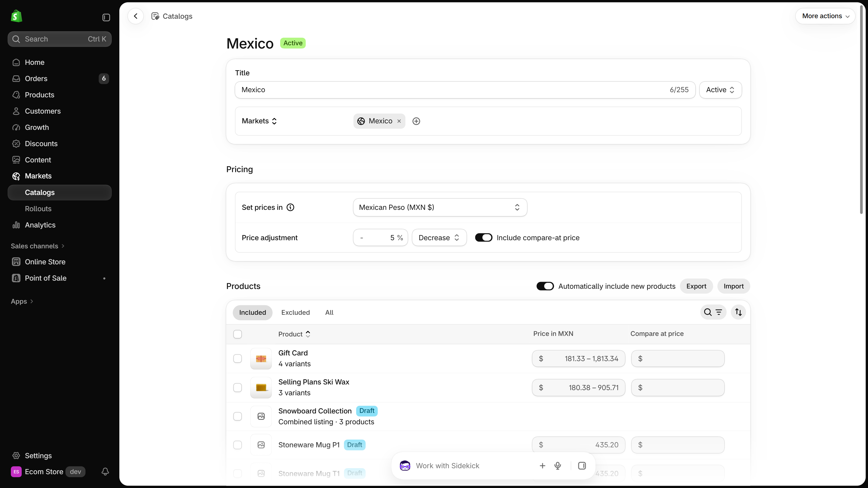This screenshot has height=488, width=868.
Task: Click the Selling Plans Ski Wax thumbnail
Action: (261, 388)
